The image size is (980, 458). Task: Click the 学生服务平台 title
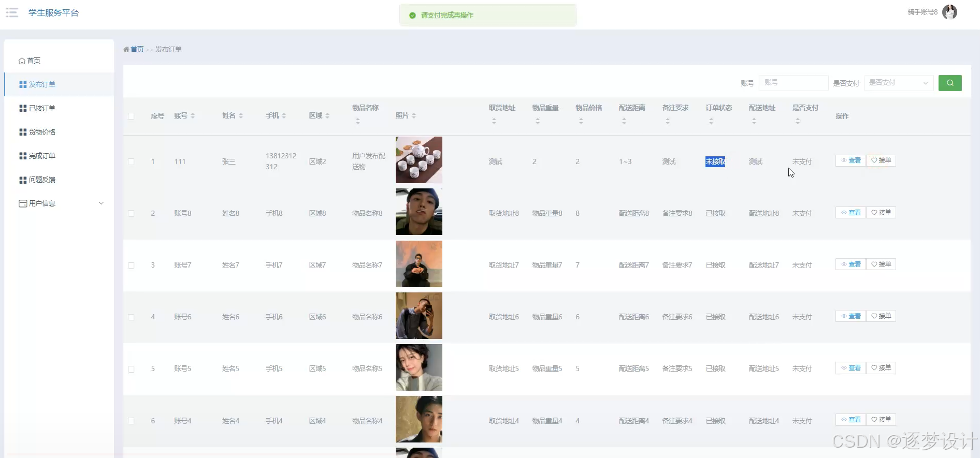pos(53,13)
